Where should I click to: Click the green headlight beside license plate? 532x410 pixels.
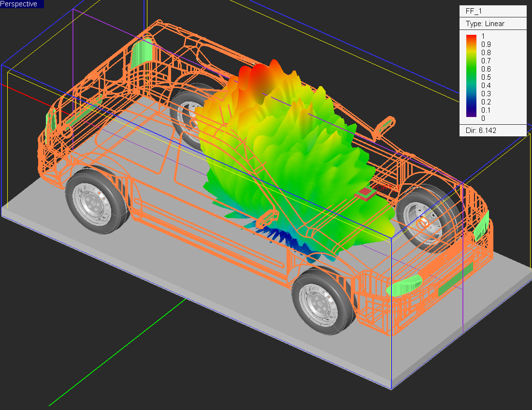click(405, 285)
